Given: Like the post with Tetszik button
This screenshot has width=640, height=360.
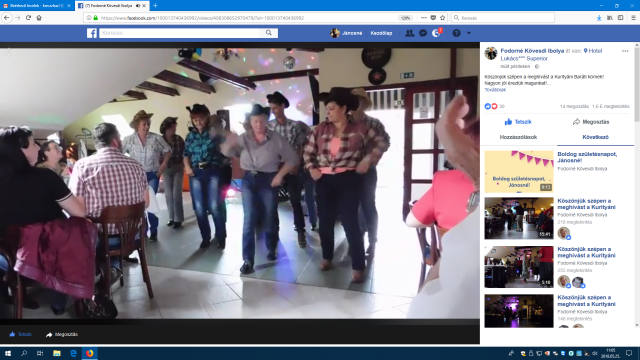Looking at the screenshot, I should coord(518,122).
